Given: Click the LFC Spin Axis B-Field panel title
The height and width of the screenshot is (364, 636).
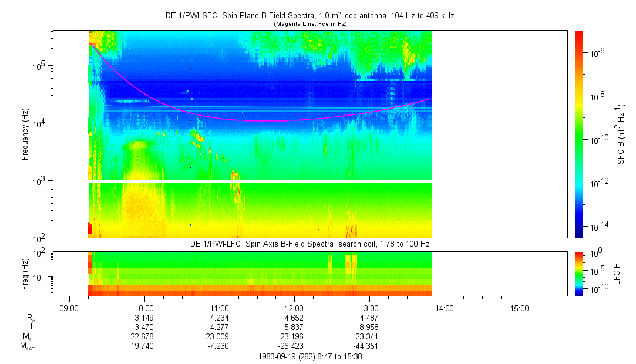Looking at the screenshot, I should click(309, 244).
